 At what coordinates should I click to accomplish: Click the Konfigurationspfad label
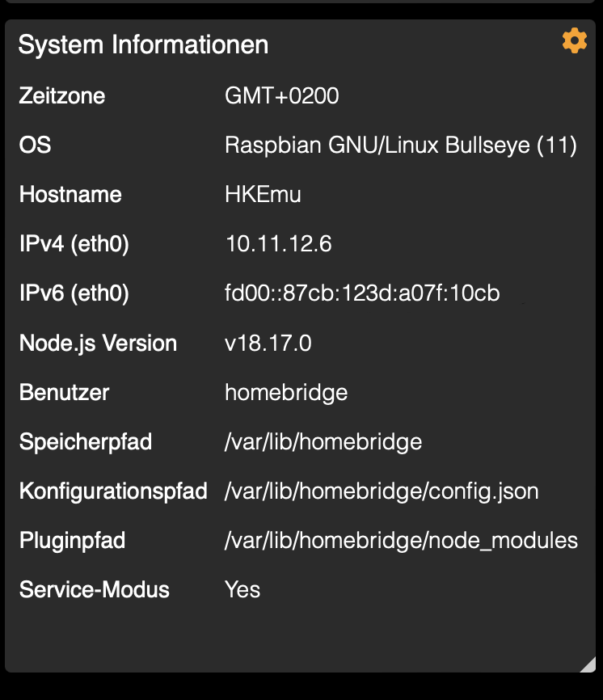[x=113, y=491]
